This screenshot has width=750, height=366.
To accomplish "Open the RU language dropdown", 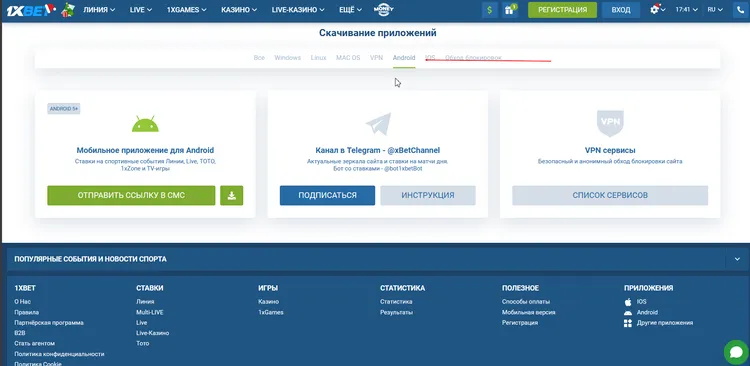I will pyautogui.click(x=715, y=10).
